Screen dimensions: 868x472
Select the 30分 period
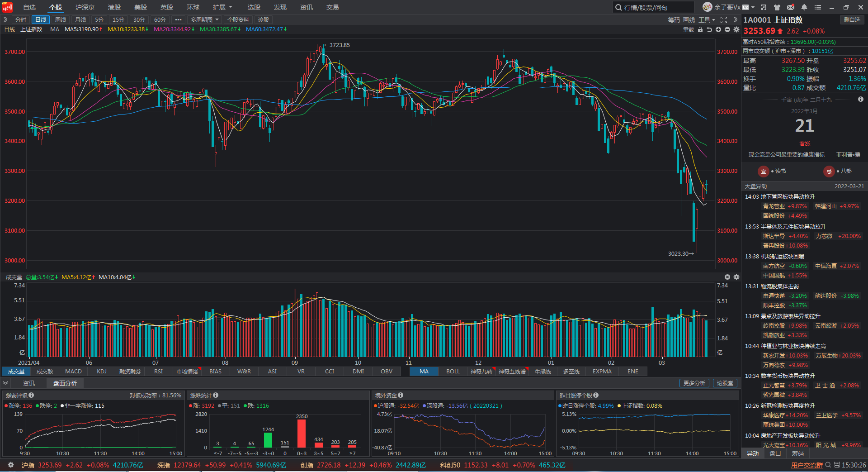[x=139, y=20]
